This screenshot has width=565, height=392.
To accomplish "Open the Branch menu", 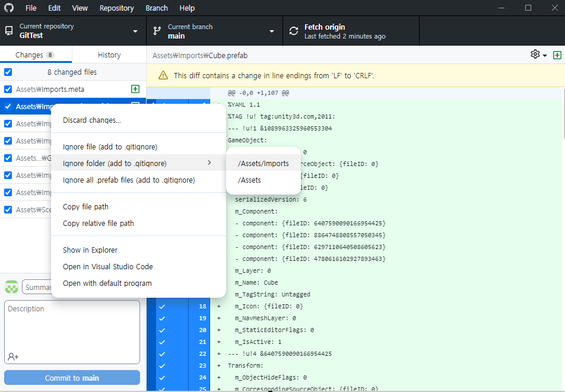I will click(157, 8).
